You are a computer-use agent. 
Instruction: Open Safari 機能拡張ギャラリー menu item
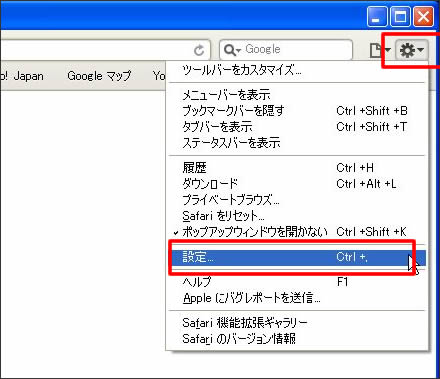click(297, 323)
